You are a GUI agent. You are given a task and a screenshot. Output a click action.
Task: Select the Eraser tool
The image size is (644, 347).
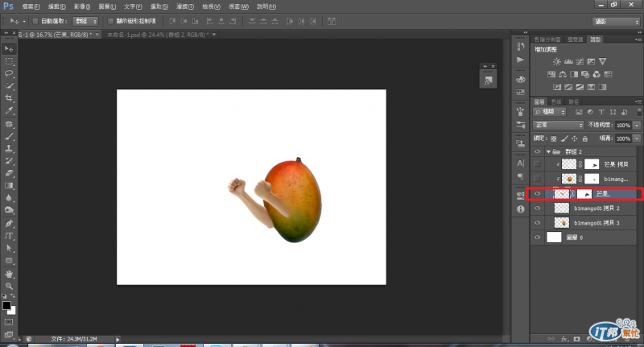coord(9,173)
